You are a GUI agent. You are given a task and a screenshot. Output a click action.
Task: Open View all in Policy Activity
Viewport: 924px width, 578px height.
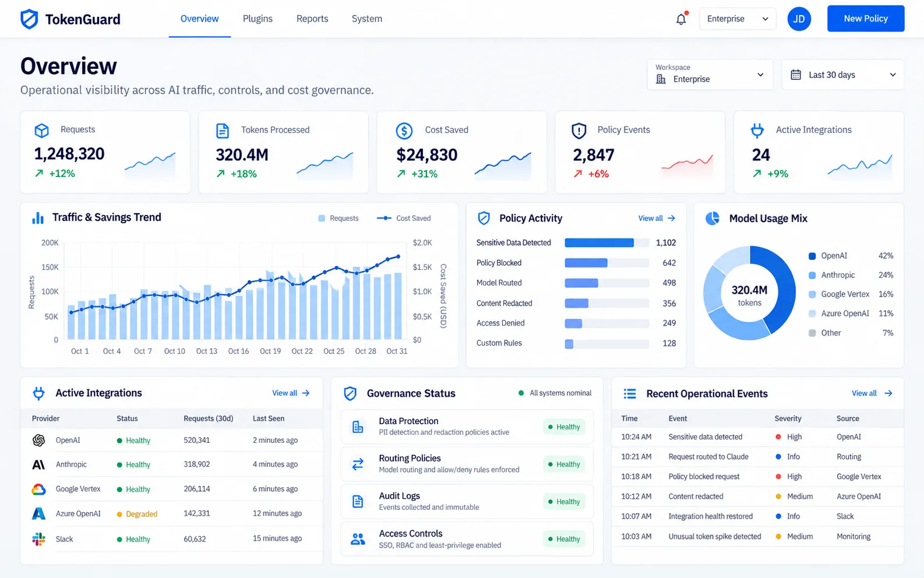[x=657, y=218]
